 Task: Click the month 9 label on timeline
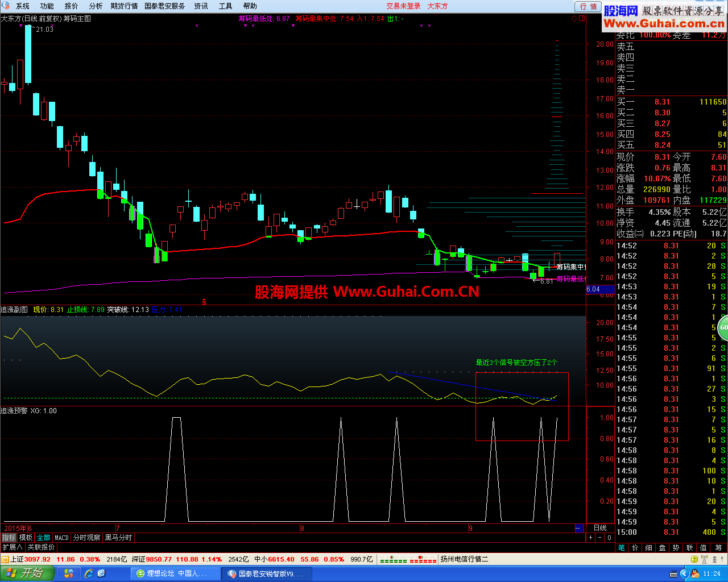(x=470, y=529)
